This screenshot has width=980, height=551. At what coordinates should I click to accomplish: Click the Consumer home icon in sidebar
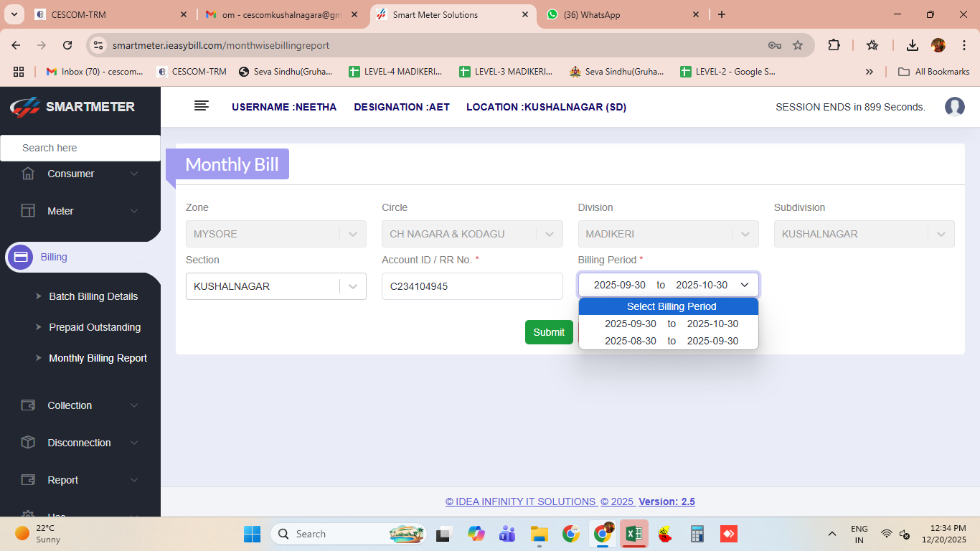pos(28,174)
